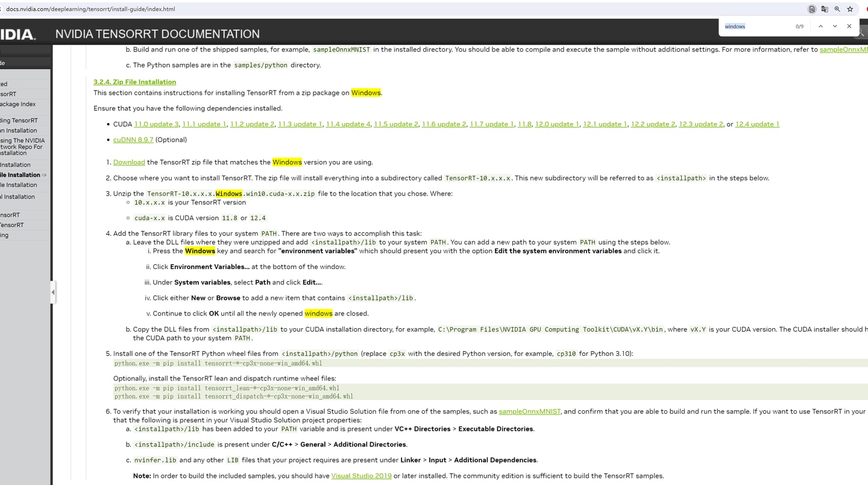This screenshot has height=485, width=868.
Task: Open CUDA '11.0 update 3' link
Action: tap(156, 124)
